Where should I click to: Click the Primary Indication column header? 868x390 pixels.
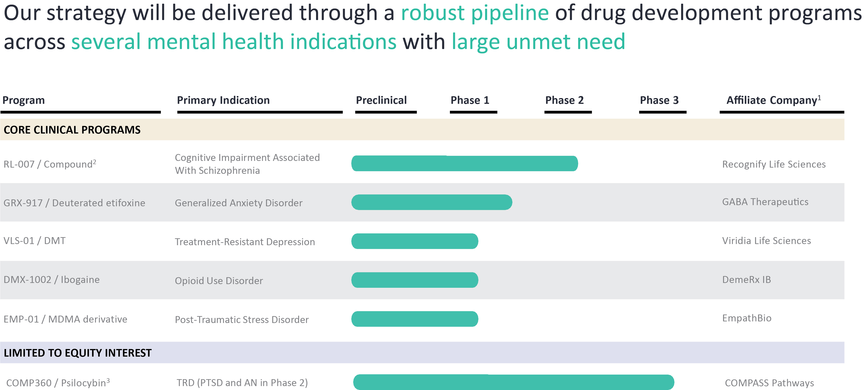(223, 100)
